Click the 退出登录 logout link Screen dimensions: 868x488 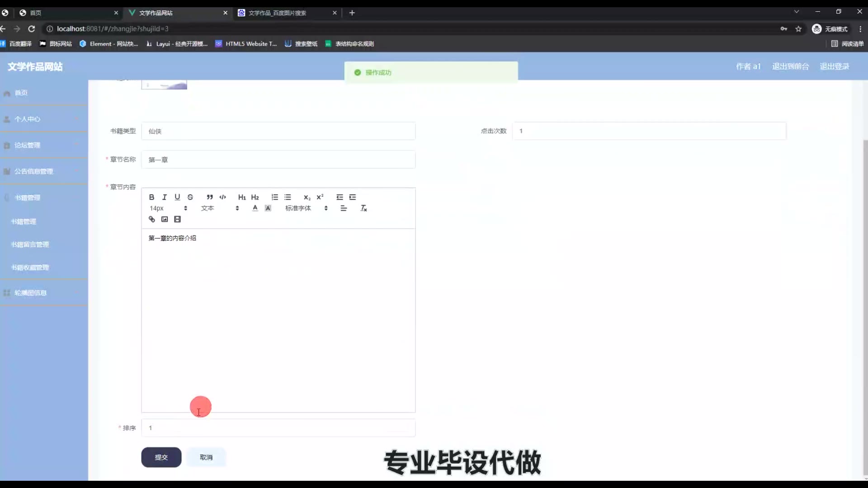(835, 66)
